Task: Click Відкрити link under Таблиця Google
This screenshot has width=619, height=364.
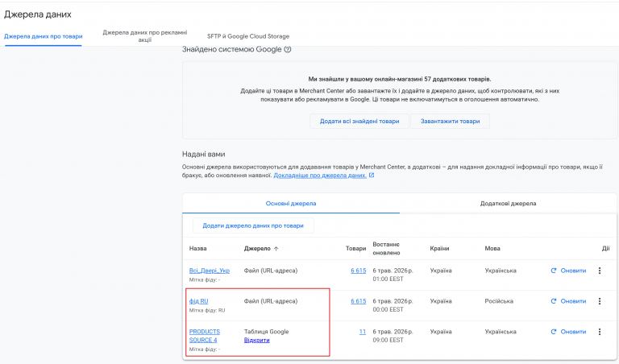Action: pyautogui.click(x=256, y=340)
